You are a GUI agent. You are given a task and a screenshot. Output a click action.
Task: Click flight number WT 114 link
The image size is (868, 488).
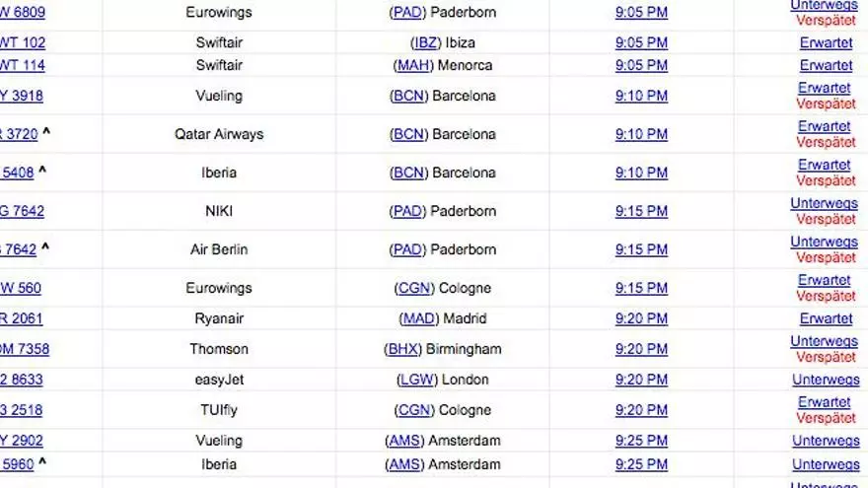22,66
